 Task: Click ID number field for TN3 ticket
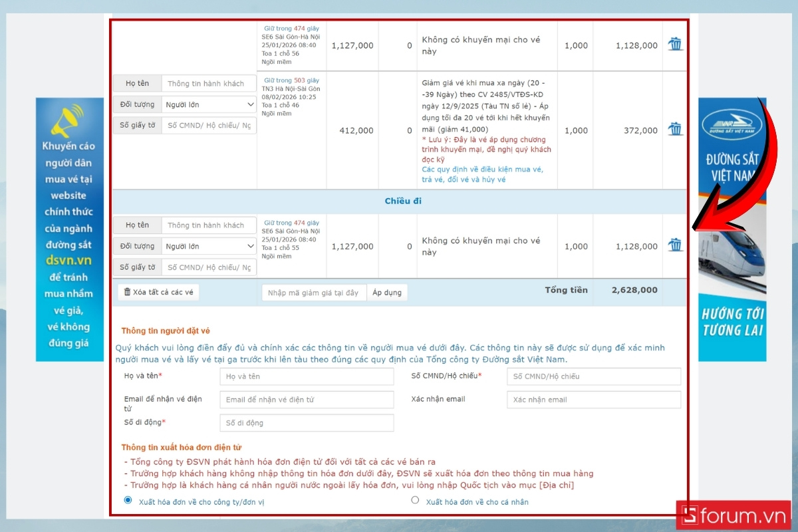tap(209, 125)
